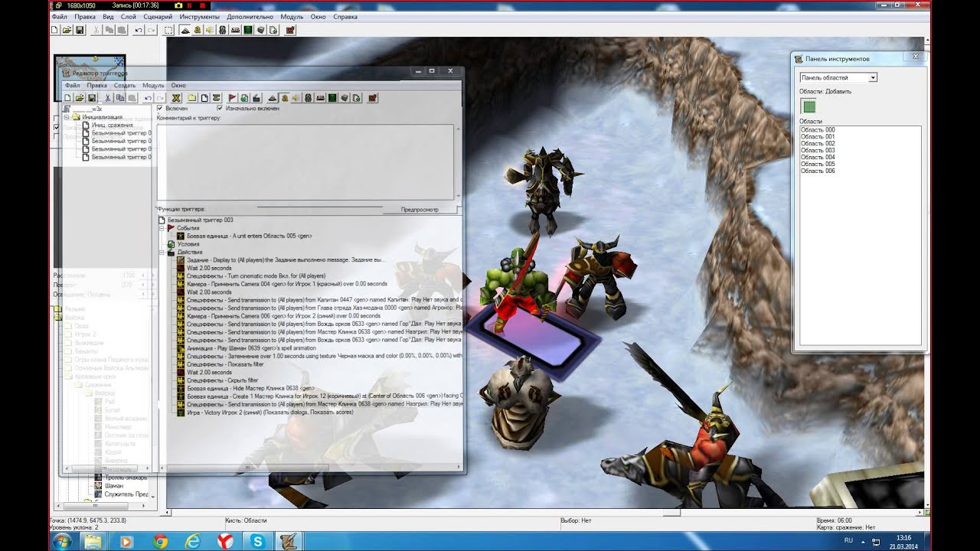980x551 pixels.
Task: Click the green add region button
Action: pos(809,107)
